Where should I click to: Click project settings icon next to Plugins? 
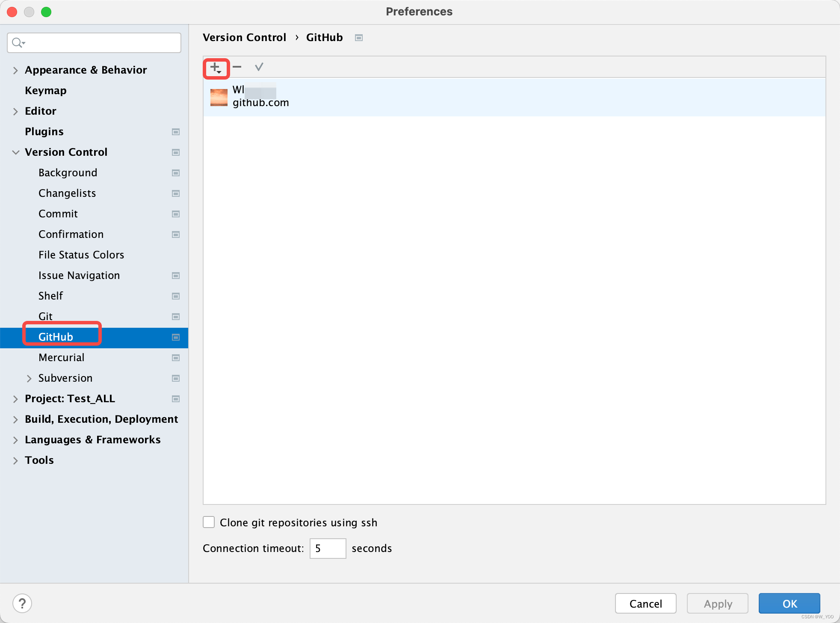[175, 132]
